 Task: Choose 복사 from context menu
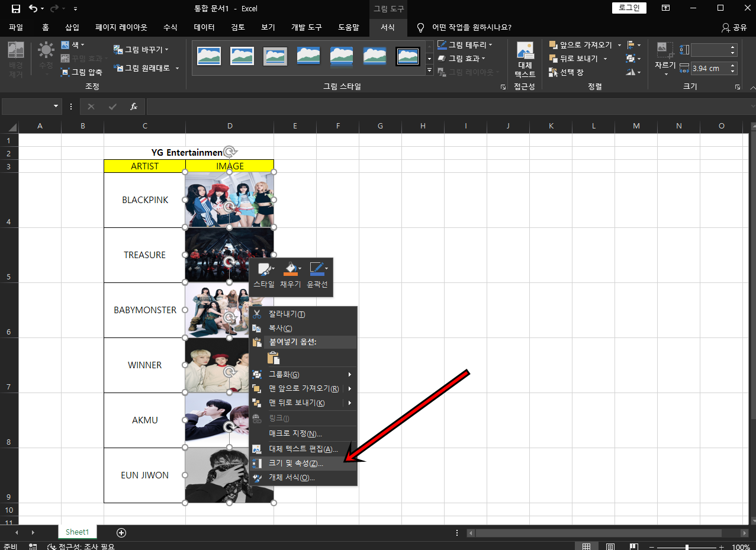point(303,328)
